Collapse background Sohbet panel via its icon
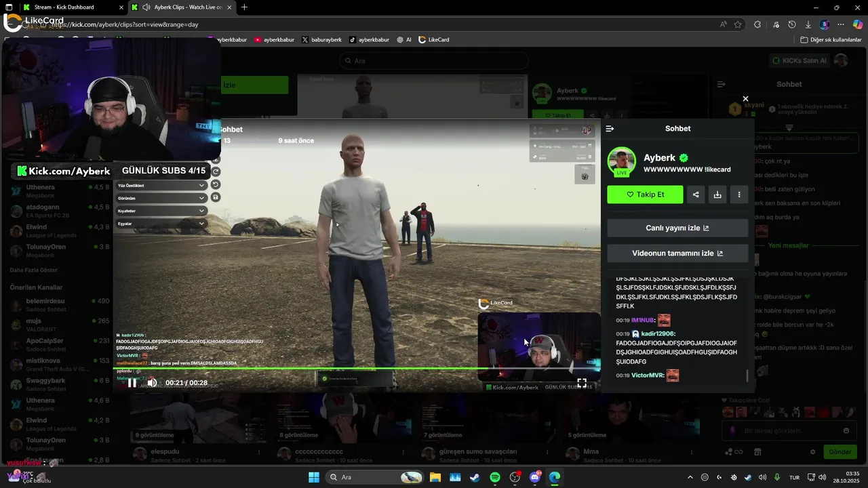Image resolution: width=868 pixels, height=488 pixels. point(721,84)
